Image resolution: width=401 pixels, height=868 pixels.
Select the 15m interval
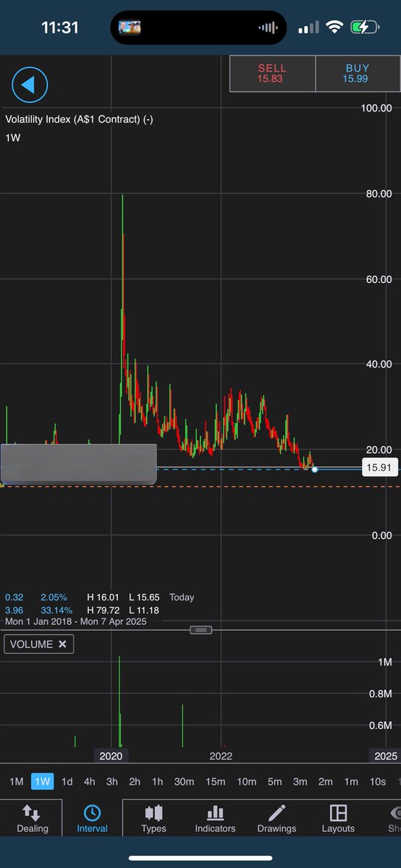point(215,781)
